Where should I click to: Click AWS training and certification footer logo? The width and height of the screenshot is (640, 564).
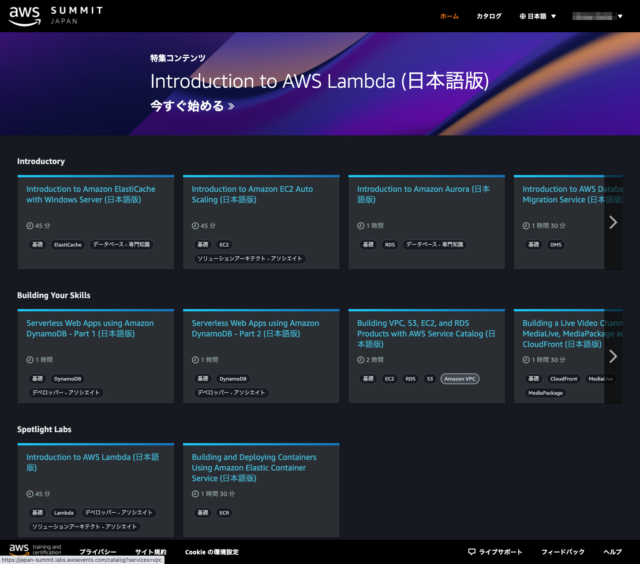(35, 549)
